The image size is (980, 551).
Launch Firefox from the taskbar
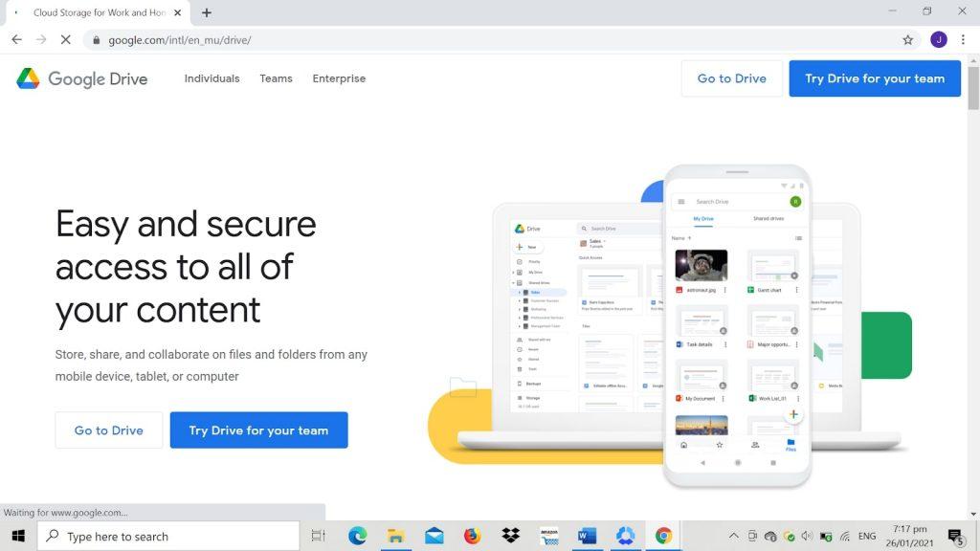[x=472, y=536]
